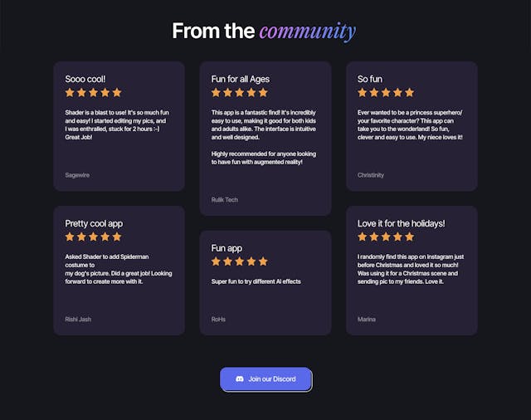Click fourth star in "Fun app" review
This screenshot has width=531, height=420.
coord(251,261)
